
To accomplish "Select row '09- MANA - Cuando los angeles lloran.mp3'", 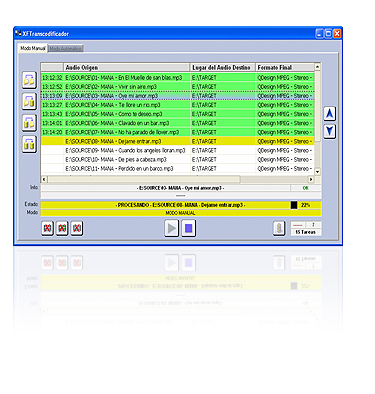I will point(177,150).
